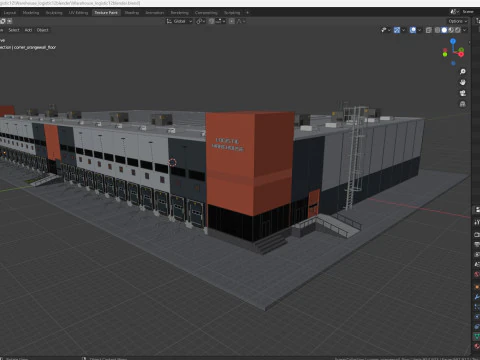Select the Texture Paint workspace tab
The image size is (480, 360).
[106, 13]
